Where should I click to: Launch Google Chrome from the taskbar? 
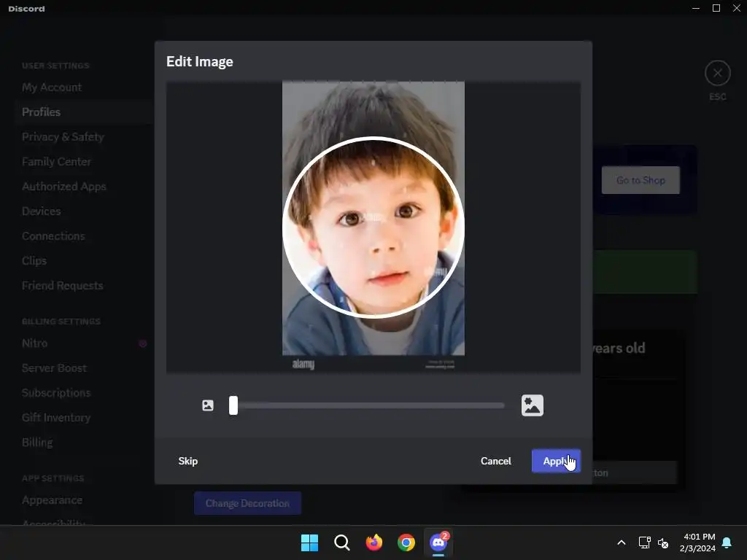coord(406,542)
